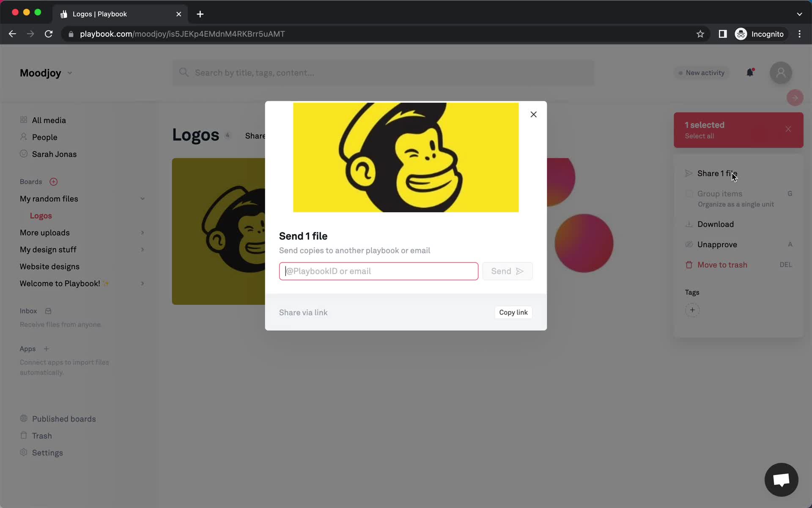The image size is (812, 508).
Task: Open the tab search dropdown arrow
Action: [799, 14]
